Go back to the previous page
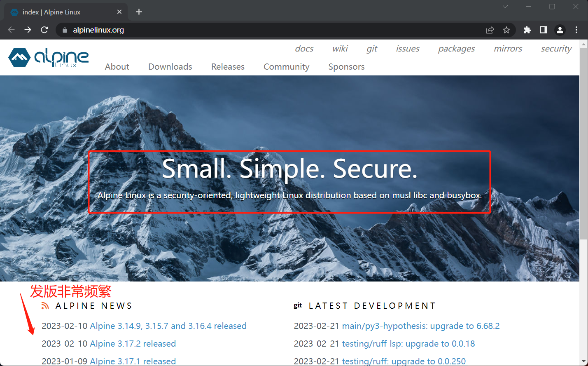Image resolution: width=588 pixels, height=366 pixels. (11, 30)
